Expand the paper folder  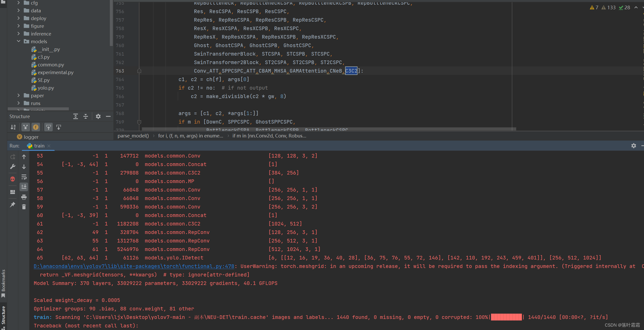19,95
